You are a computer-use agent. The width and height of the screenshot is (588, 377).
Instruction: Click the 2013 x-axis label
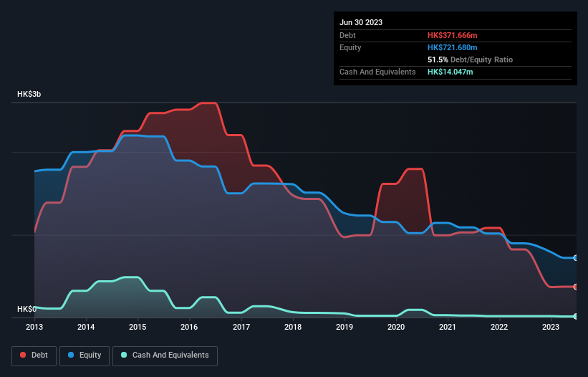[34, 327]
